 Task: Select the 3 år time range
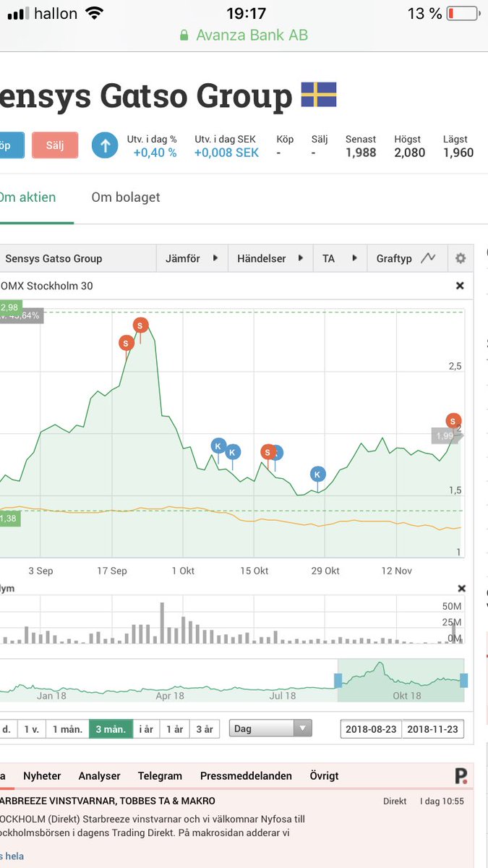coord(205,728)
